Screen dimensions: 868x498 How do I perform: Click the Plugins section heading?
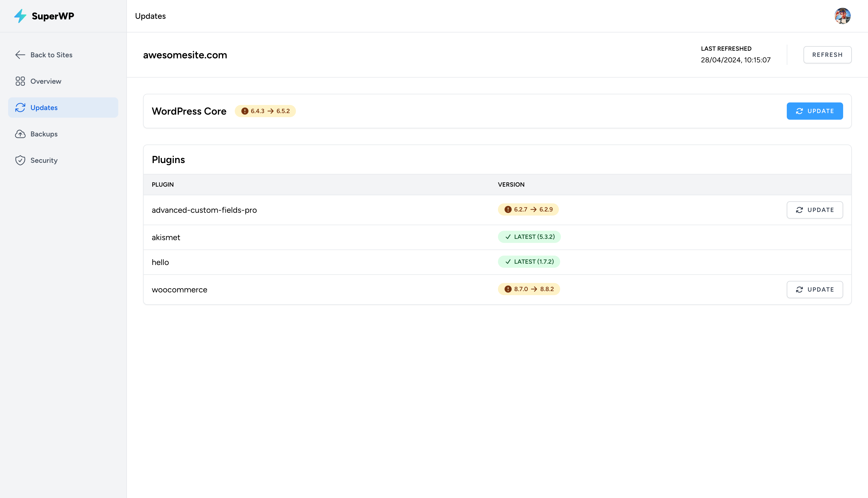pyautogui.click(x=169, y=160)
